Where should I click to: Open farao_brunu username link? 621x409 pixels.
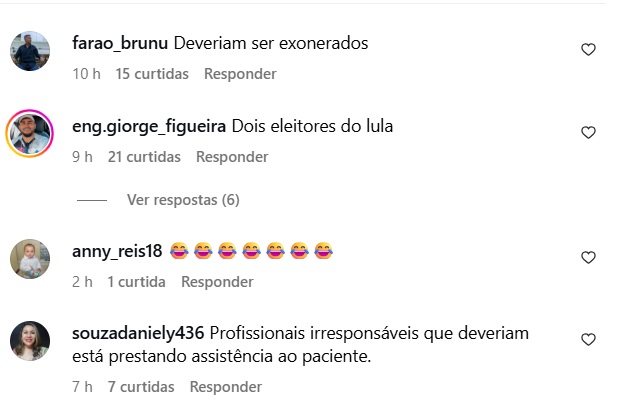point(120,43)
